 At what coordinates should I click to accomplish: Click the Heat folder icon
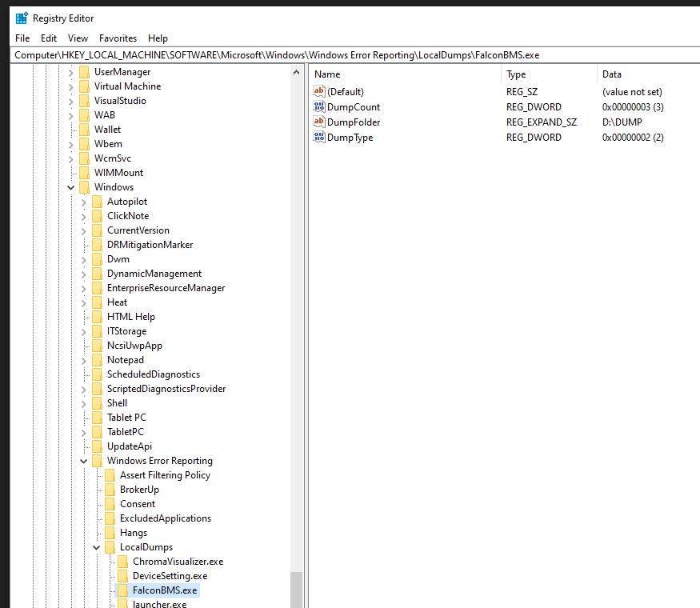pyautogui.click(x=98, y=302)
